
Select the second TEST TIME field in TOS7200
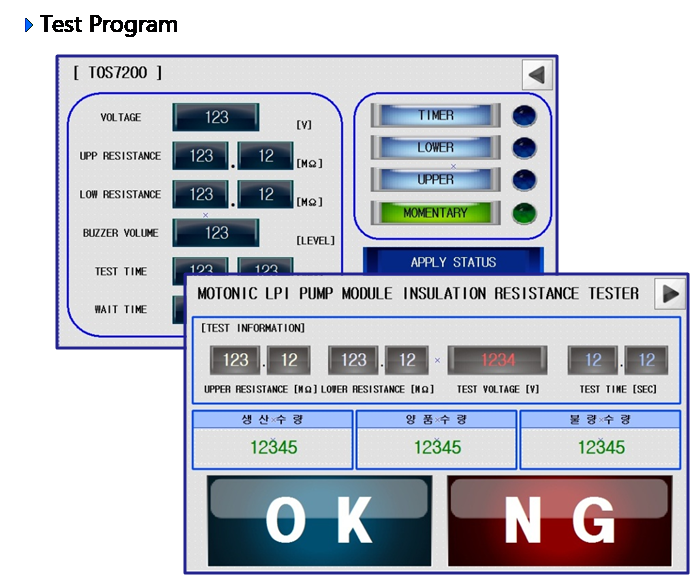coord(265,266)
